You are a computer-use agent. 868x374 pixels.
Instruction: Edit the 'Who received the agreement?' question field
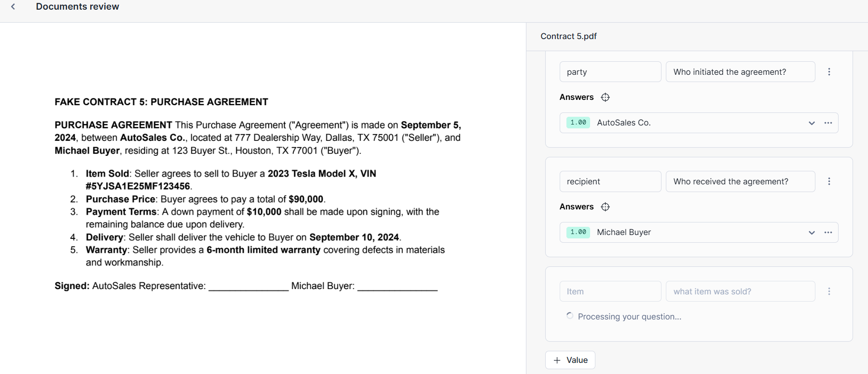click(740, 181)
